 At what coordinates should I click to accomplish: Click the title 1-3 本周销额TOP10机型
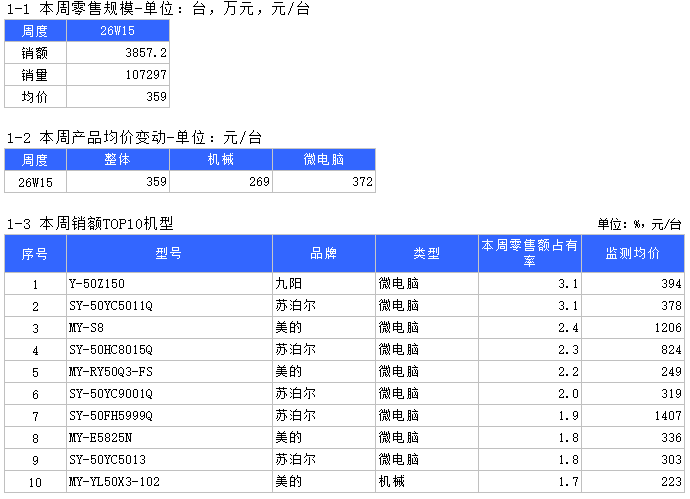click(x=90, y=224)
